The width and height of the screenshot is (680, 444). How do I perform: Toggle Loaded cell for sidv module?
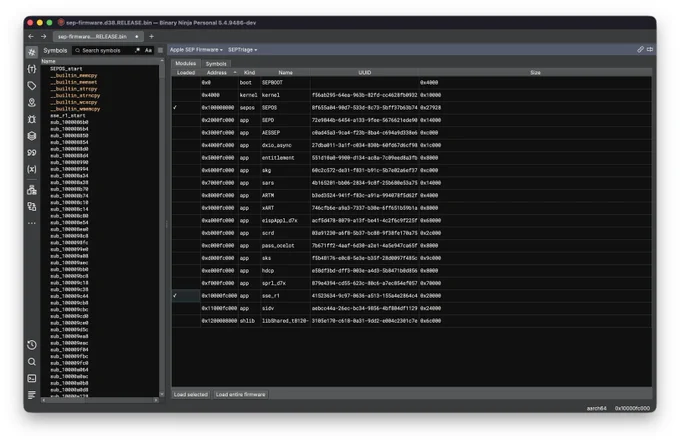(186, 308)
